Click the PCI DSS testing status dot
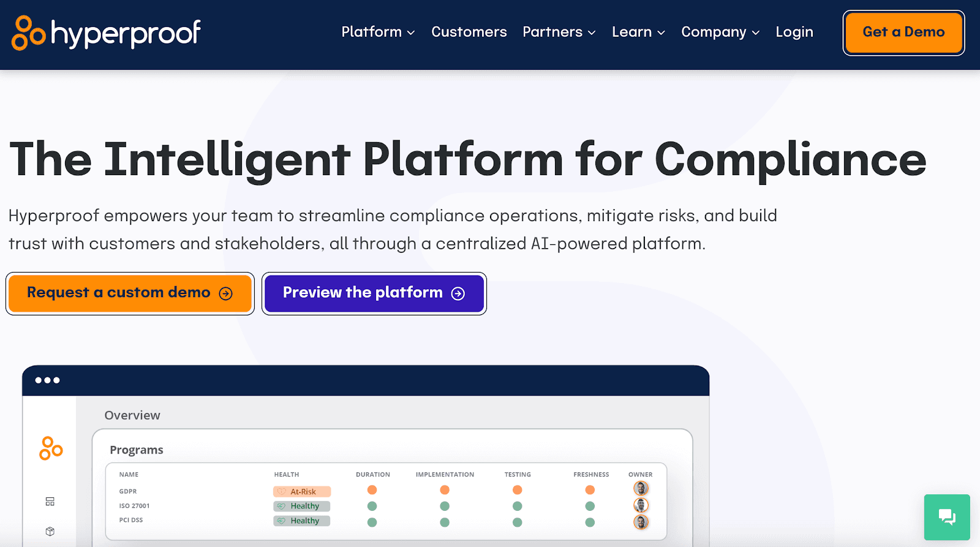This screenshot has height=547, width=980. point(518,522)
